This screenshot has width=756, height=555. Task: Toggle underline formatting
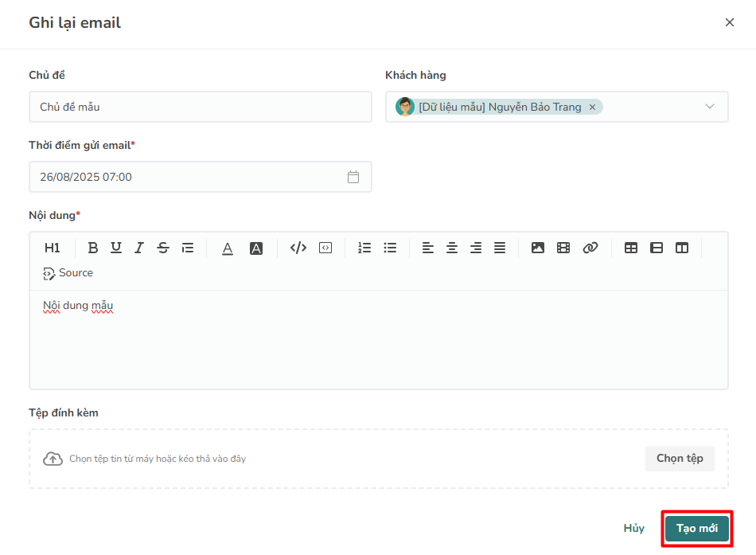116,248
